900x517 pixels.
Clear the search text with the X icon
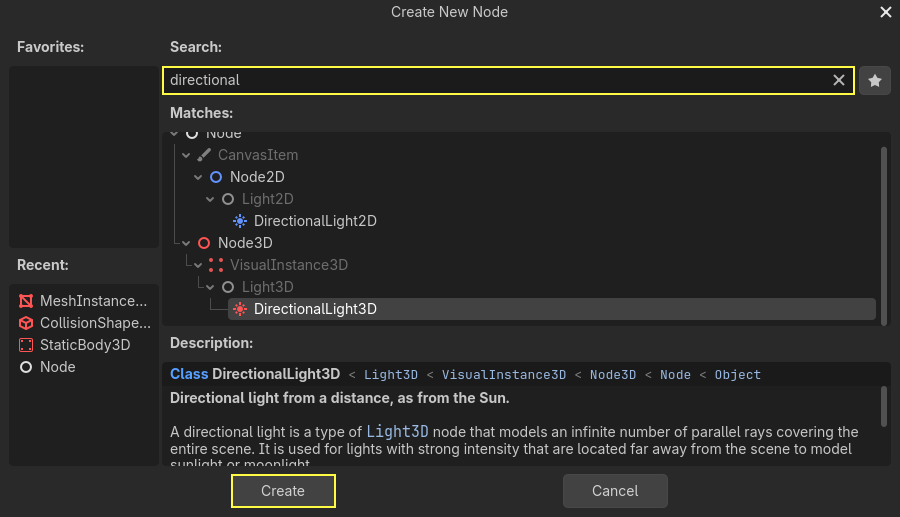(x=839, y=80)
